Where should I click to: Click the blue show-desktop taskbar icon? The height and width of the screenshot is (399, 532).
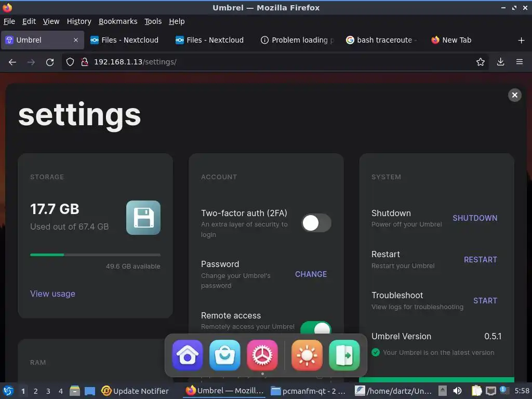(89, 391)
